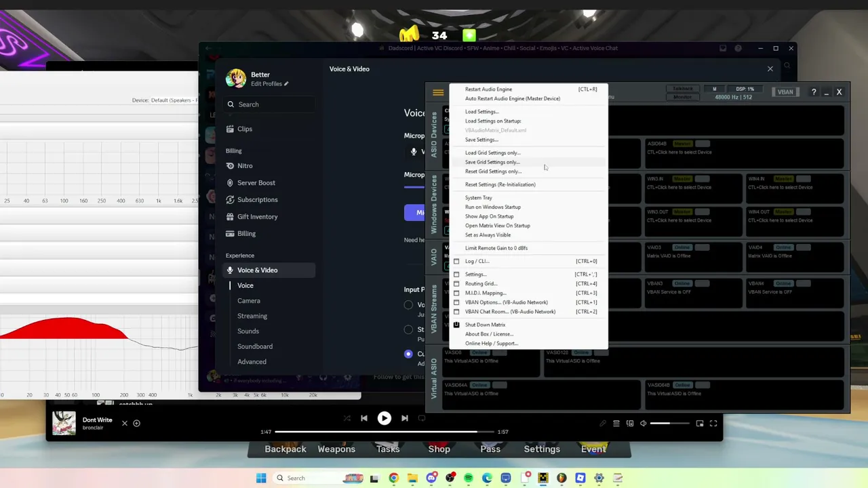Select the Camera sub-item

[249, 301]
